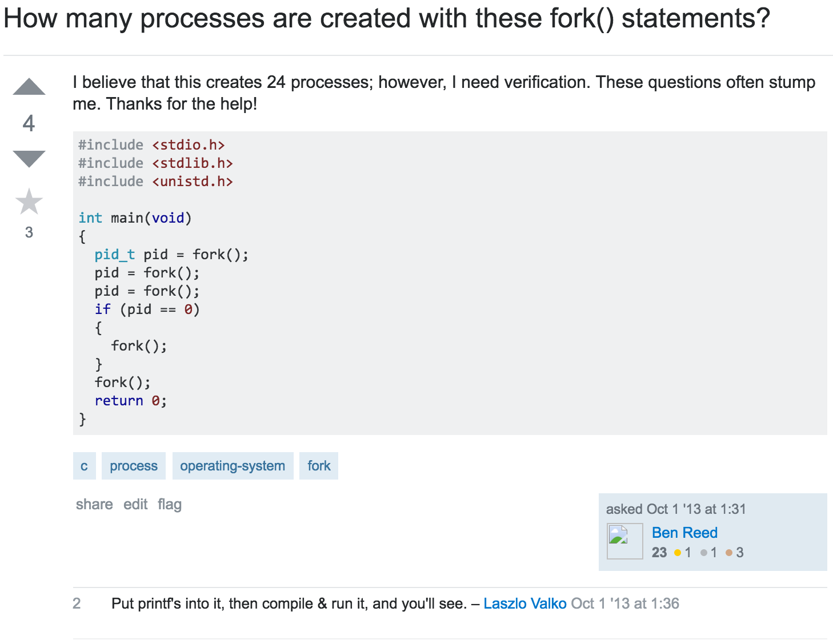Click the '#include <stdlib.h>' code line
Screen dimensions: 833x644
[x=155, y=163]
